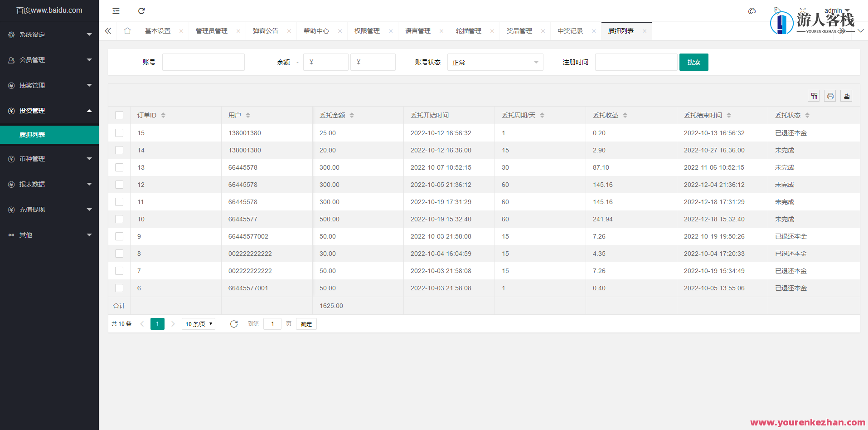Click the 确定 pagination button
This screenshot has width=868, height=430.
pyautogui.click(x=306, y=324)
